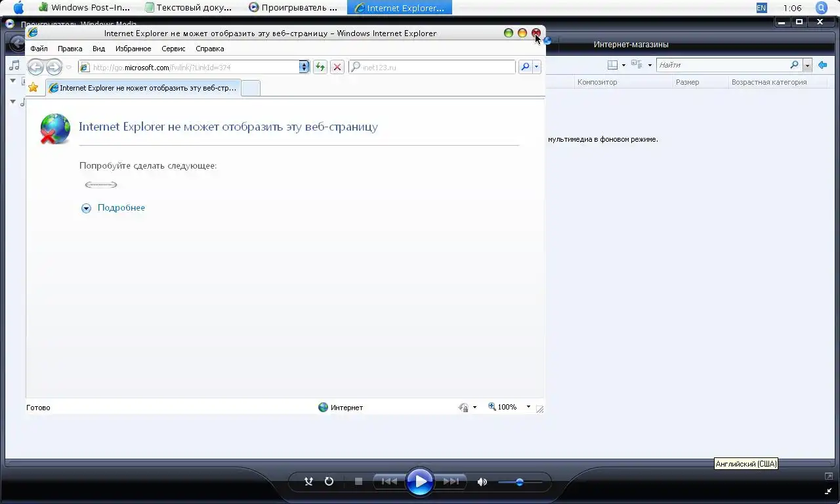This screenshot has width=840, height=504.
Task: Click the blue arrow to toggle list pane
Action: pos(822,65)
